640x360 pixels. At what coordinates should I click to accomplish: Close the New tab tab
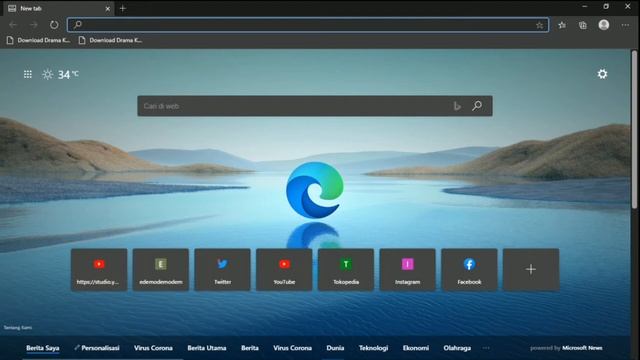click(108, 9)
